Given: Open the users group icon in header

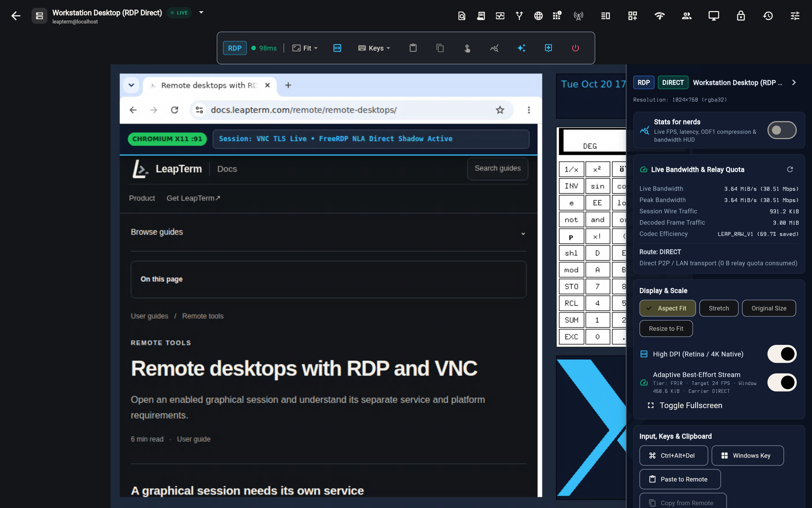Looking at the screenshot, I should pos(687,16).
